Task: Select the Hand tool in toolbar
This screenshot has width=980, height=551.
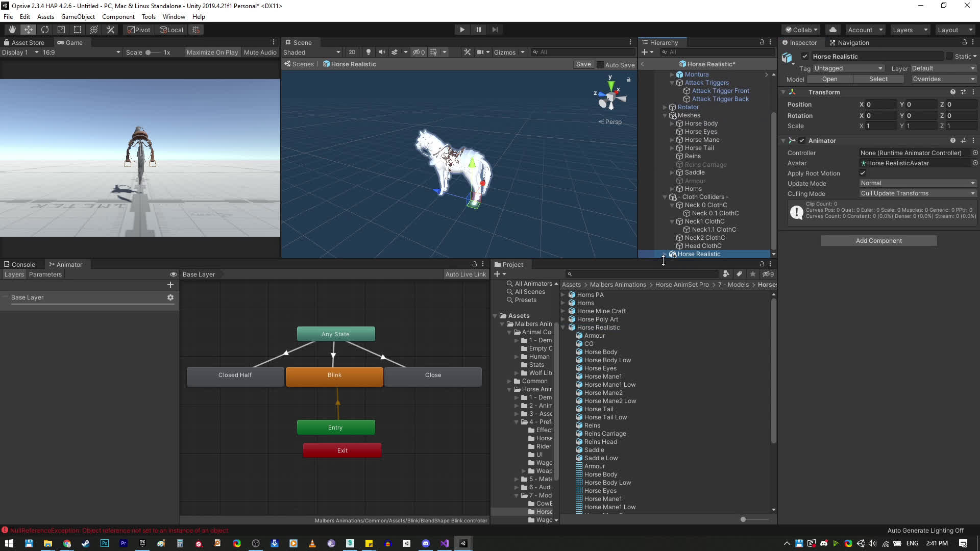Action: pos(12,30)
